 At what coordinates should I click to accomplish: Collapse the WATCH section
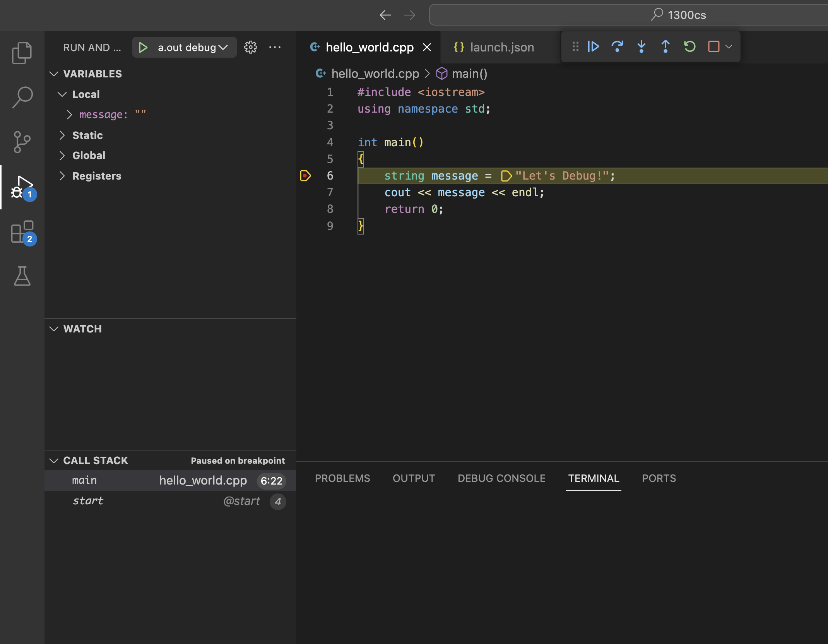tap(54, 329)
